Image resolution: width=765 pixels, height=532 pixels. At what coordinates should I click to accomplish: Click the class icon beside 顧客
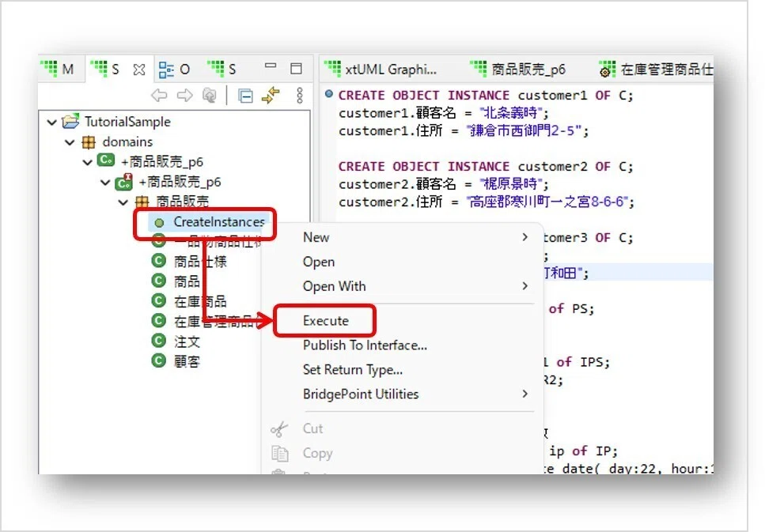(158, 360)
